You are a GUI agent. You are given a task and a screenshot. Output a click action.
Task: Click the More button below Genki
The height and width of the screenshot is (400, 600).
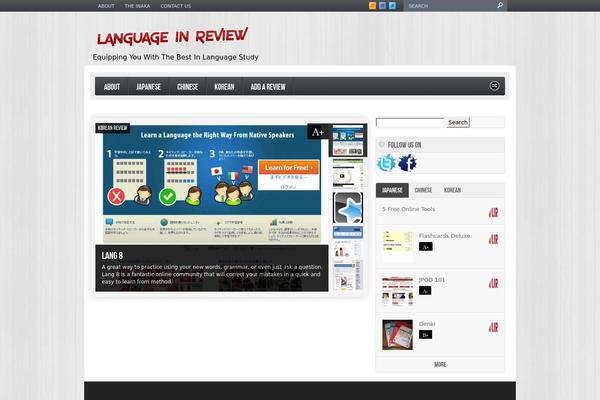pyautogui.click(x=440, y=364)
